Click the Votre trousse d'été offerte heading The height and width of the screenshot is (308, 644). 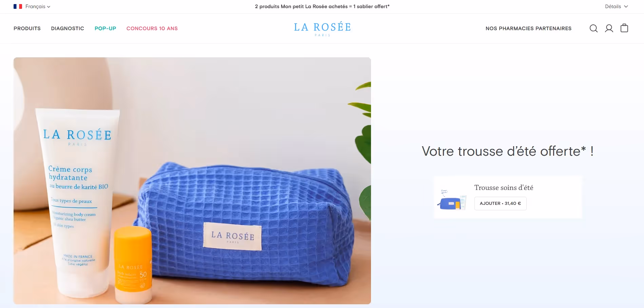click(x=508, y=151)
